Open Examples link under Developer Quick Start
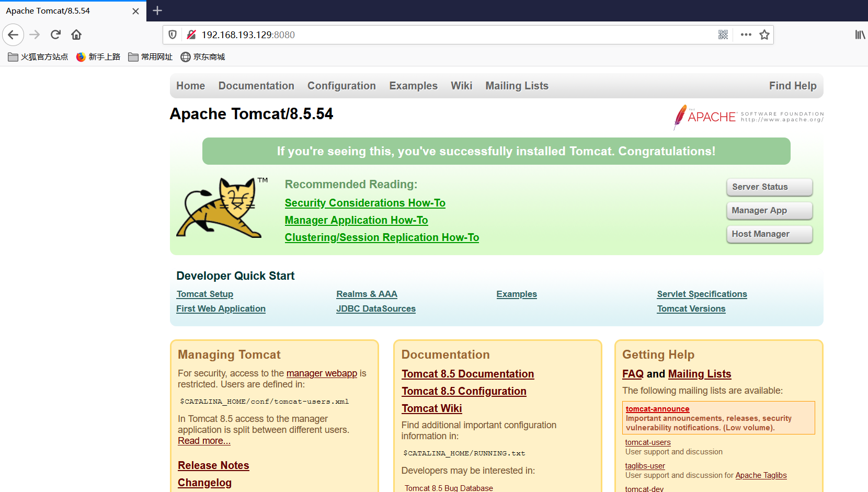Image resolution: width=868 pixels, height=492 pixels. (517, 294)
